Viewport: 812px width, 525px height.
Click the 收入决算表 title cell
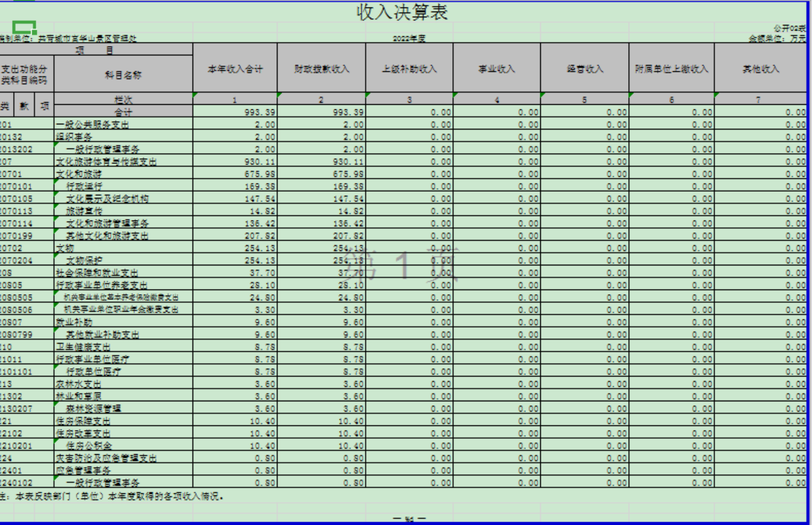coord(402,12)
